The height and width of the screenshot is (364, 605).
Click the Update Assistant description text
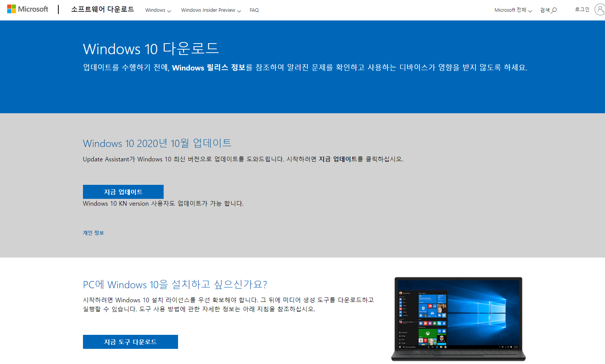243,159
